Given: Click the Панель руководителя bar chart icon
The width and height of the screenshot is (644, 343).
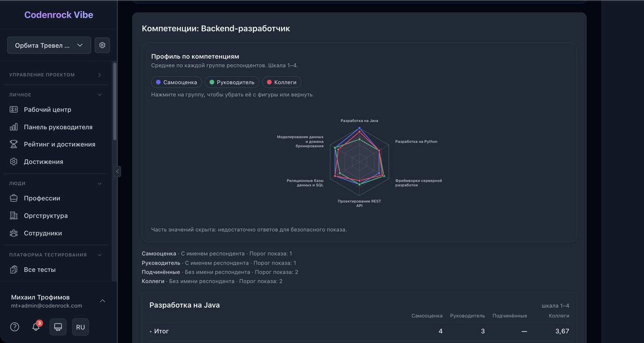Looking at the screenshot, I should (x=14, y=127).
